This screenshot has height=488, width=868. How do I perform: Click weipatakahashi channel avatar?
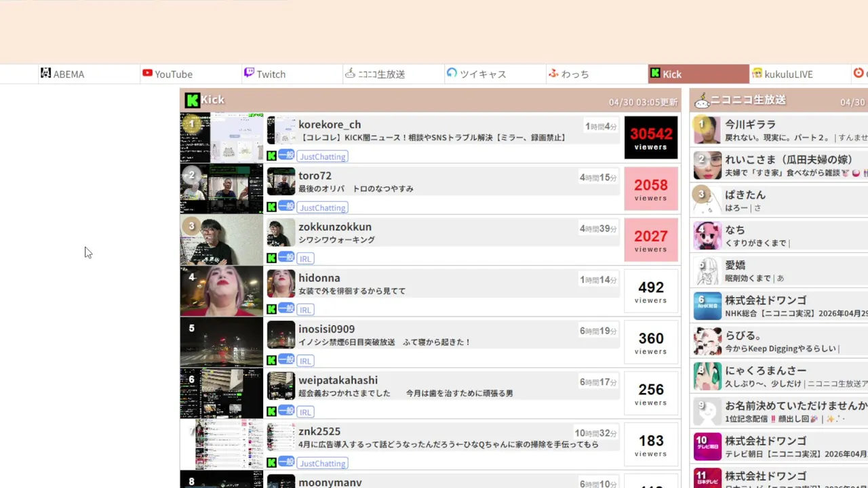(x=281, y=386)
